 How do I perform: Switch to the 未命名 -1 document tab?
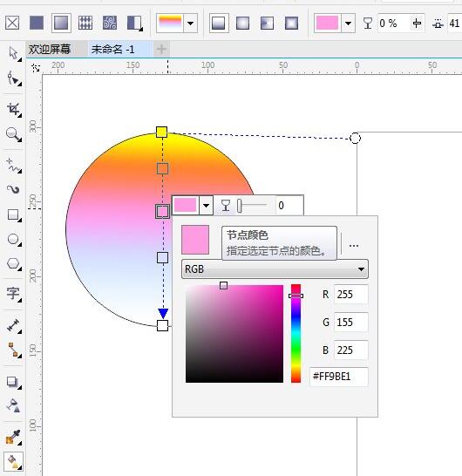point(113,49)
